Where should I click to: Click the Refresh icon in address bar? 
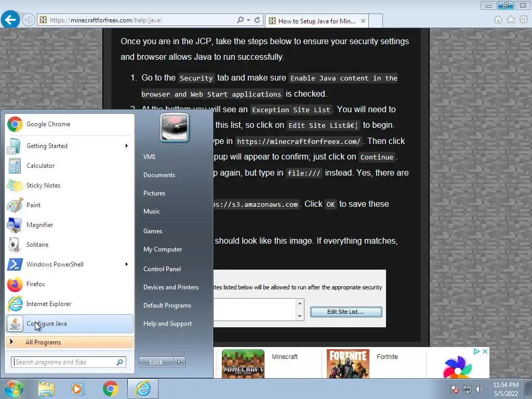pyautogui.click(x=257, y=20)
